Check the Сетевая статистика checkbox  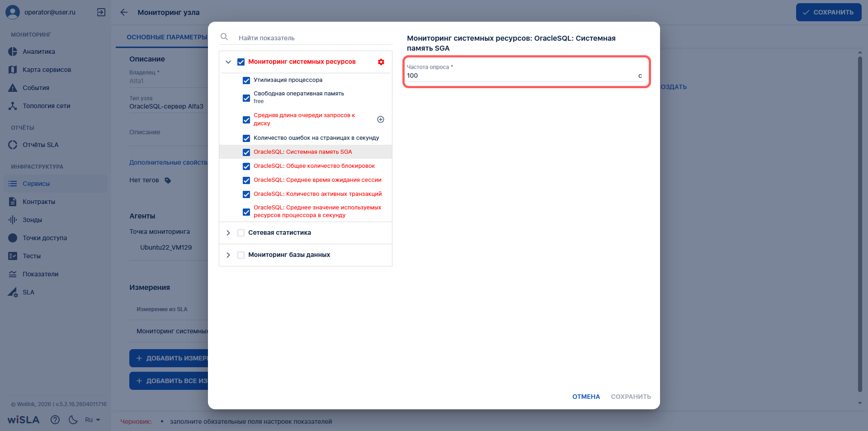pyautogui.click(x=241, y=233)
